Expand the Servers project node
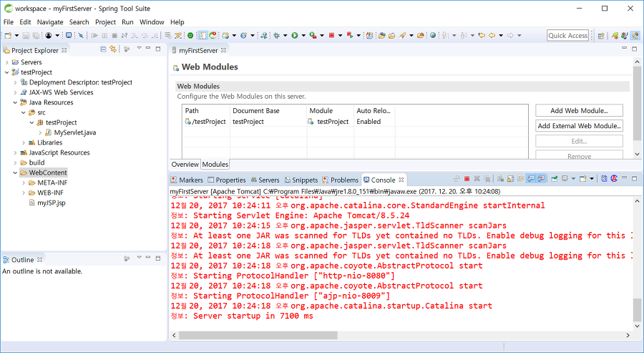644x353 pixels. click(7, 62)
